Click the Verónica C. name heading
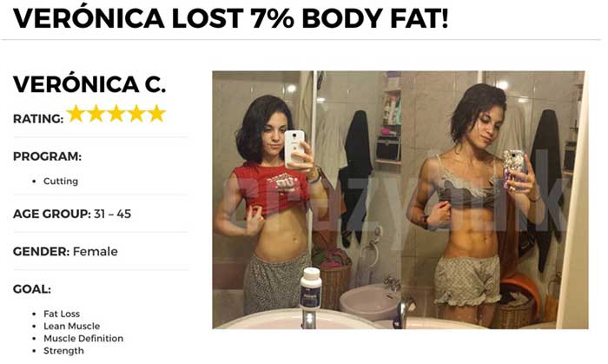608x364 pixels. tap(89, 84)
